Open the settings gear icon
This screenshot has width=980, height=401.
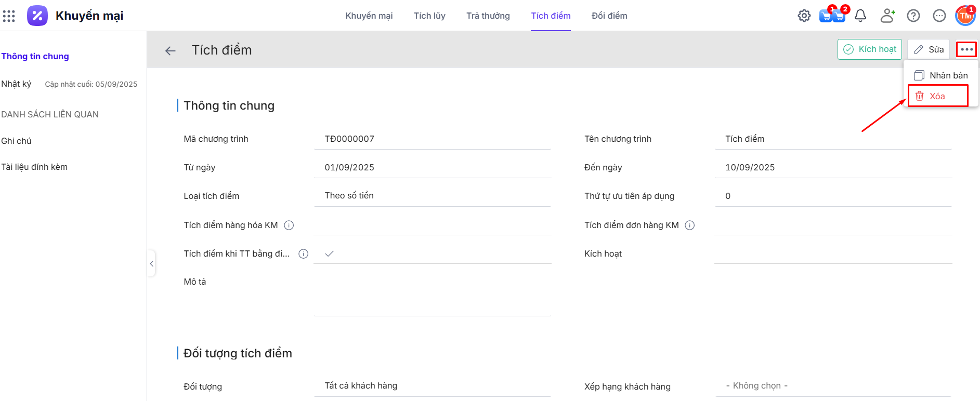804,16
